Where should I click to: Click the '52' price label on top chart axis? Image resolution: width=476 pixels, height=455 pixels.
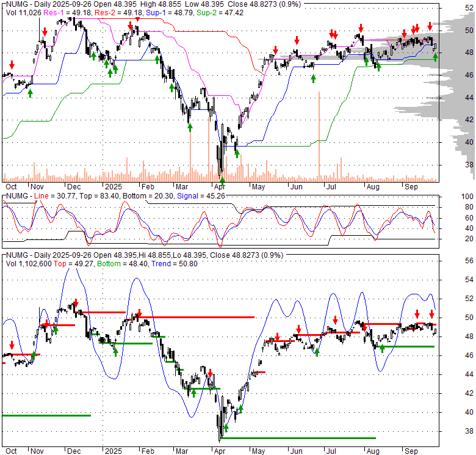[x=469, y=8]
